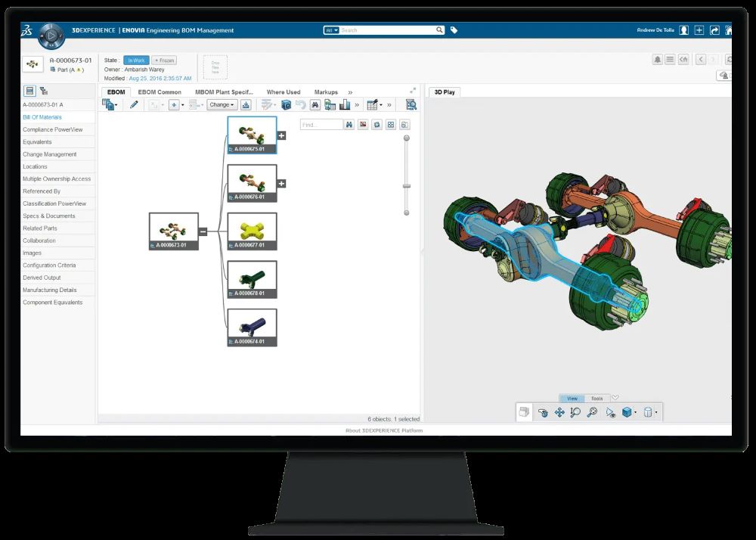Click the top handle of the zoom slider
Screen dimensions: 756x540
pyautogui.click(x=407, y=138)
